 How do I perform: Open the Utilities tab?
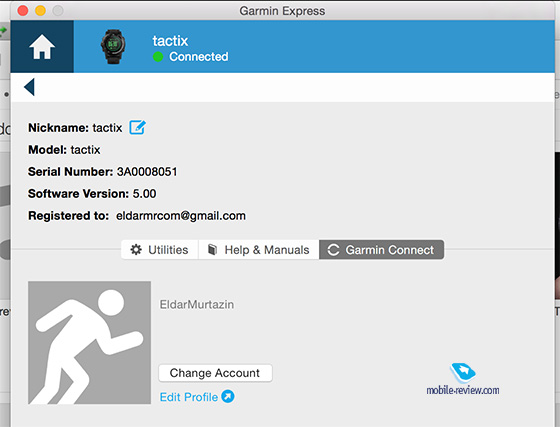click(160, 250)
